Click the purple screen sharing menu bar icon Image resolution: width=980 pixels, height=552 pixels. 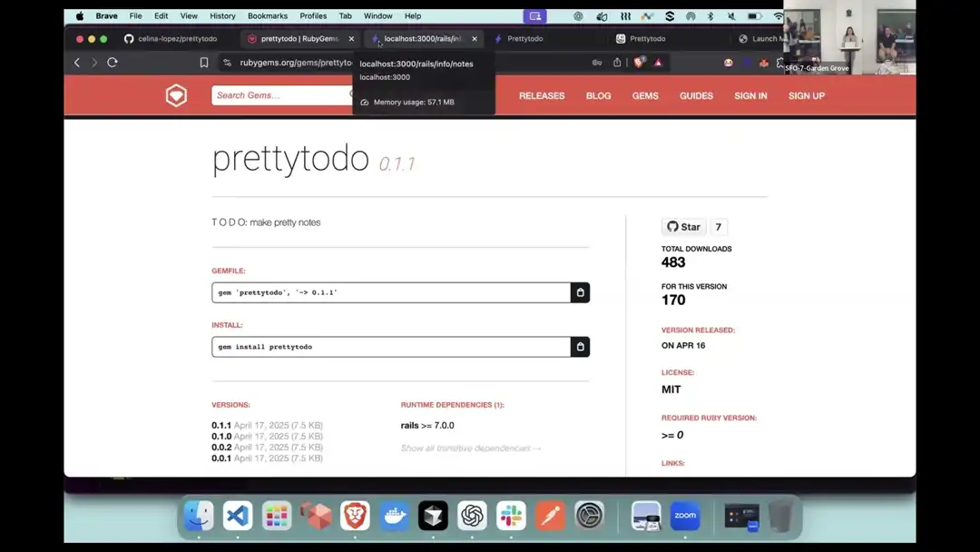535,16
